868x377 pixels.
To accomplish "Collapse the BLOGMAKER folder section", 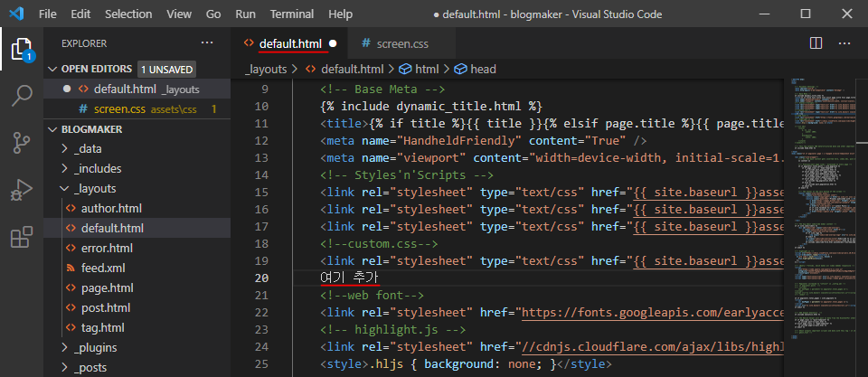I will coord(52,129).
